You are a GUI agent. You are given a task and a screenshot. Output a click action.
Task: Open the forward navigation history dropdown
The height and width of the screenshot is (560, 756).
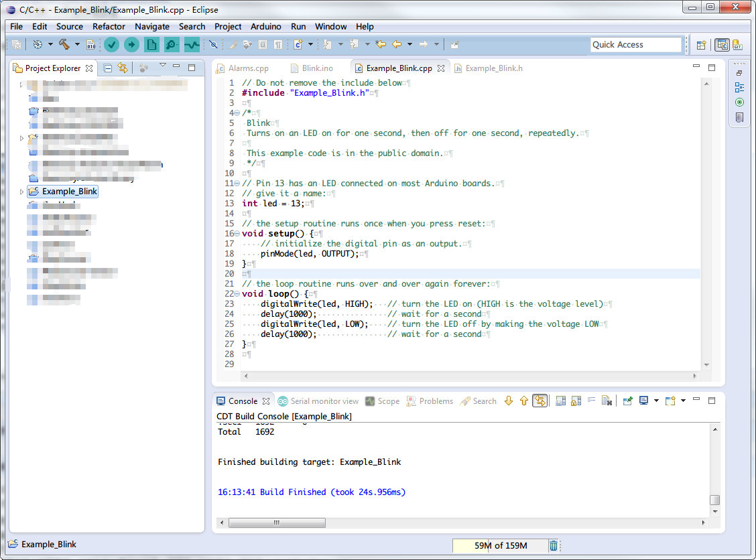[x=436, y=44]
